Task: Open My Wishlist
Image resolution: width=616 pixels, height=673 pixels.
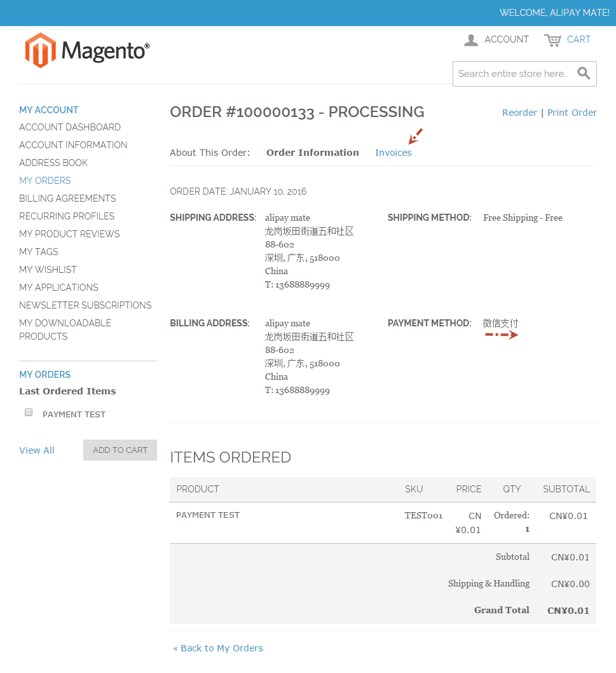Action: point(48,270)
